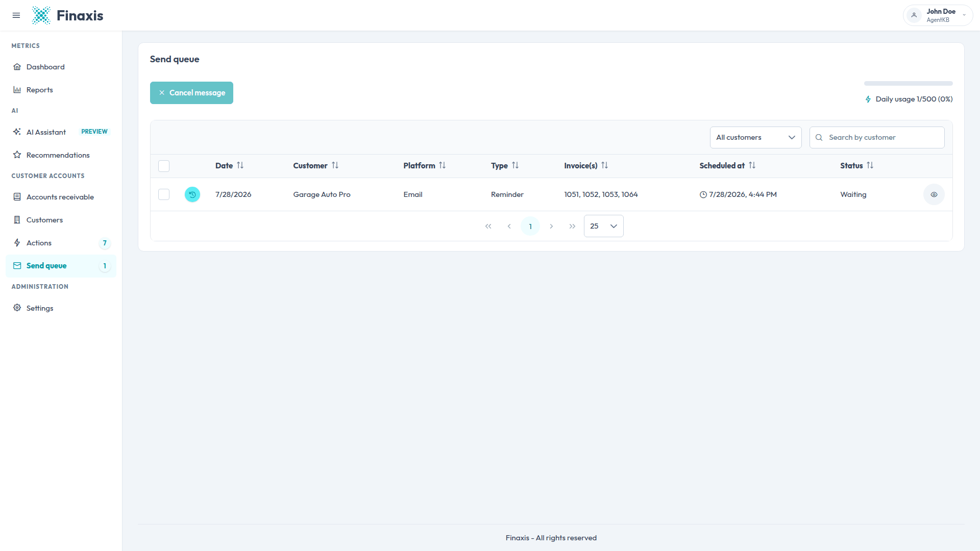Check the Garage Auto Pro row checkbox

(x=164, y=194)
